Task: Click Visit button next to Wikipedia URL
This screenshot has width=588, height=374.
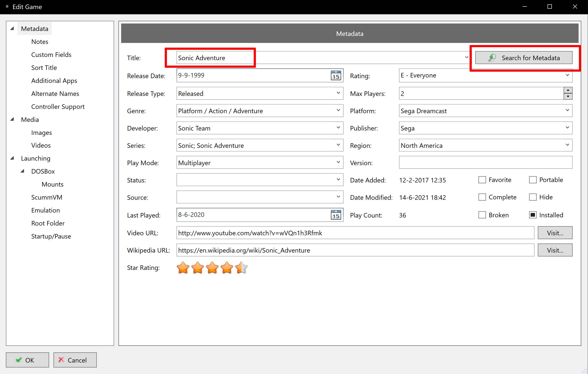Action: point(555,250)
